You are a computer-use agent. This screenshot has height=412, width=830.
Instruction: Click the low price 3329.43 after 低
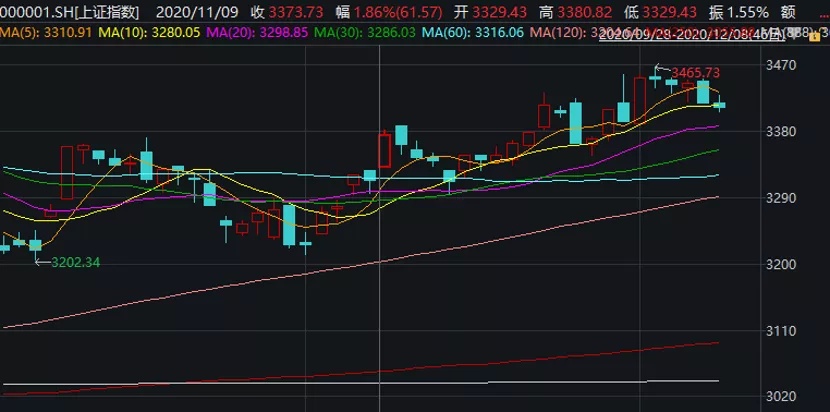669,12
